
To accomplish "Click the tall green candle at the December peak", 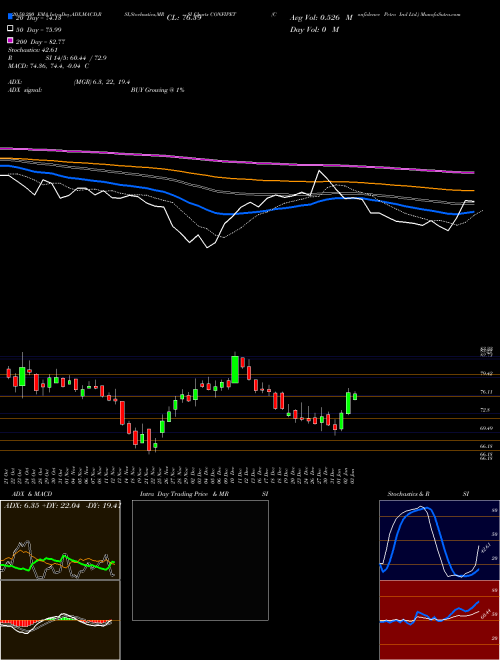I will [x=235, y=369].
